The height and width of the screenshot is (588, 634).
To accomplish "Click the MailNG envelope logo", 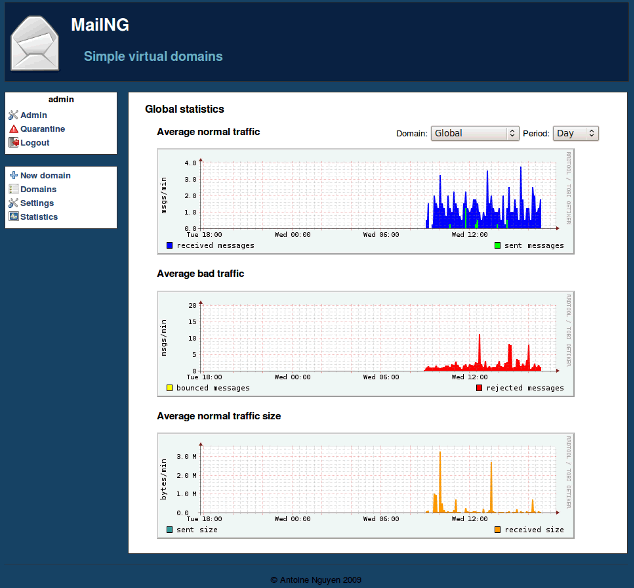I will tap(36, 41).
